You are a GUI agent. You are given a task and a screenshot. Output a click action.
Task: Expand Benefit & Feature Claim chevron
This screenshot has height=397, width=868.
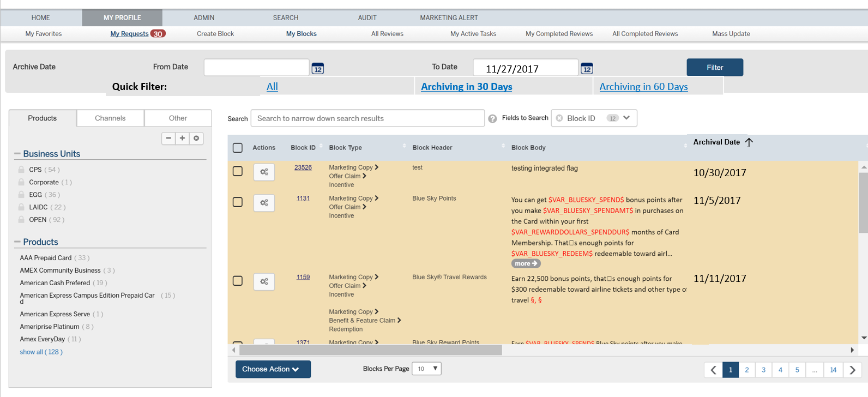399,321
